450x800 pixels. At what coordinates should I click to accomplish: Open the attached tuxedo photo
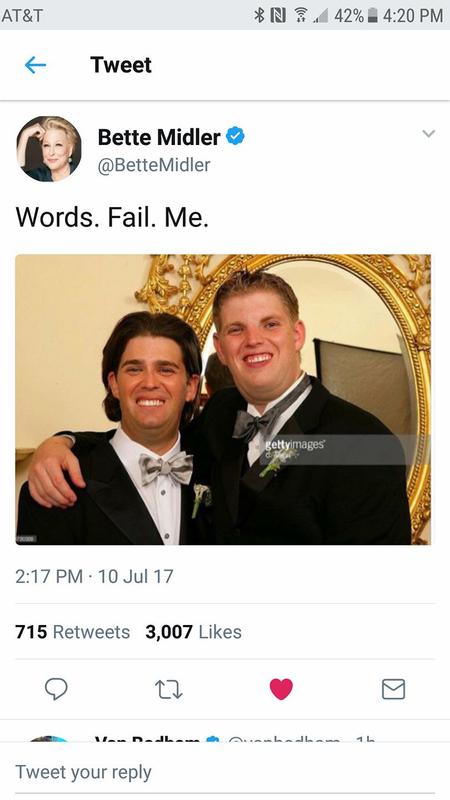[x=223, y=399]
